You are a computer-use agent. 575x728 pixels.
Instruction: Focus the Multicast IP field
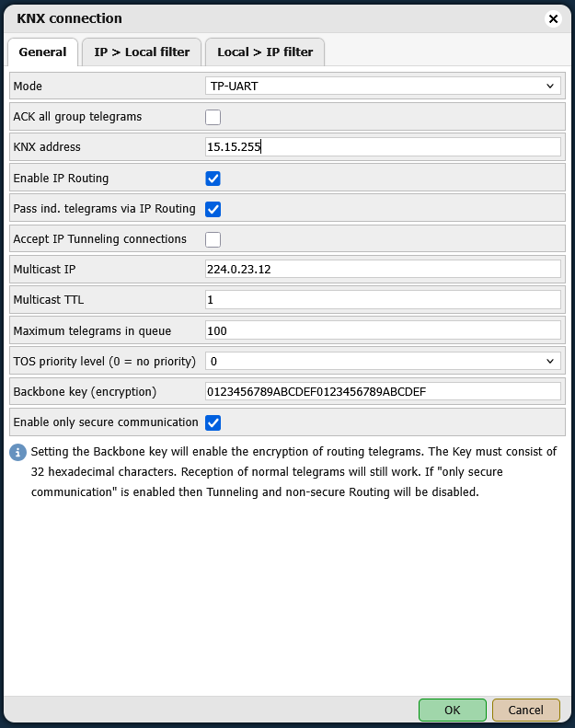click(383, 269)
